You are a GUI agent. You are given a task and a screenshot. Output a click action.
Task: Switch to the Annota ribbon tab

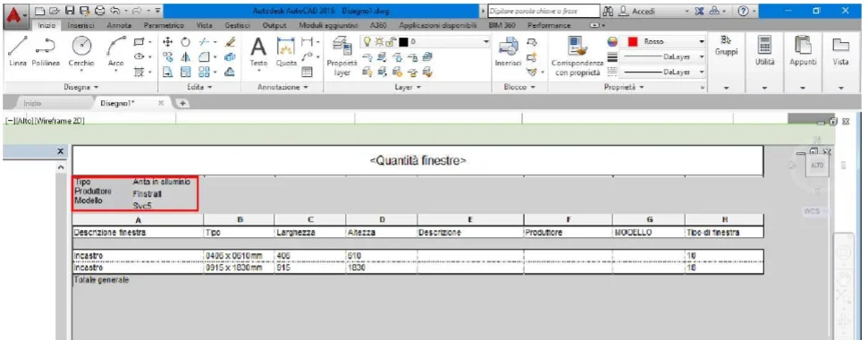point(119,25)
